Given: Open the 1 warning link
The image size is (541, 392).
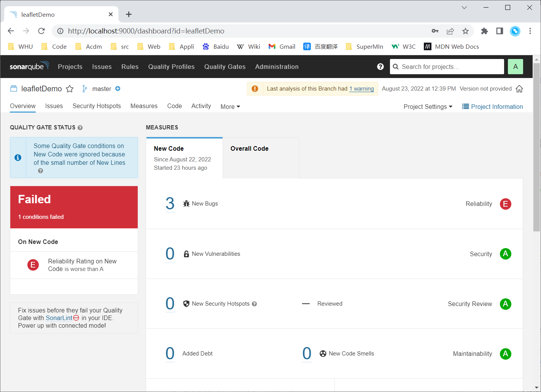Looking at the screenshot, I should 361,89.
